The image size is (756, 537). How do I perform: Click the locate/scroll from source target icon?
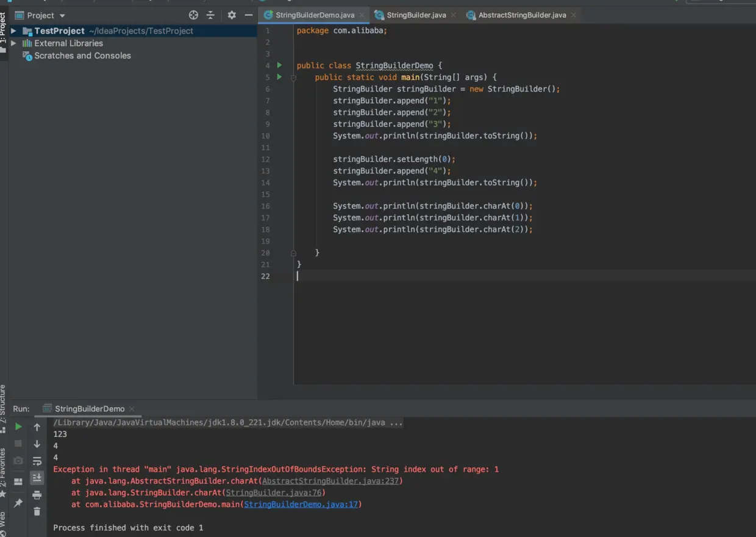coord(193,15)
